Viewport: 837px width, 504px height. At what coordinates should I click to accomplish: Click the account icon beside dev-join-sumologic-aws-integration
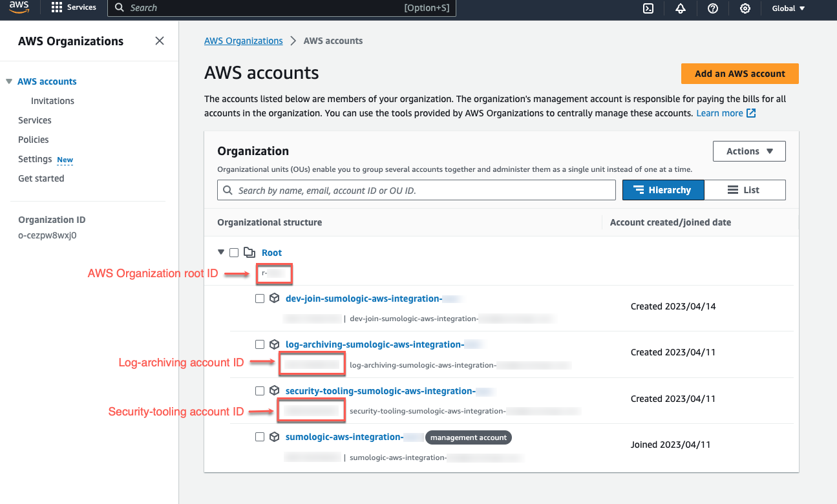[274, 298]
